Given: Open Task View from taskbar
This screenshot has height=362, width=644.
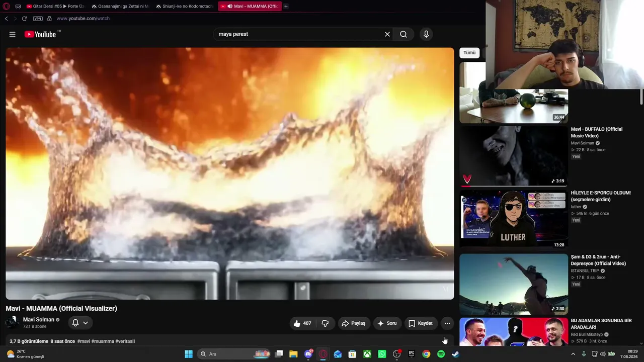Looking at the screenshot, I should 279,354.
